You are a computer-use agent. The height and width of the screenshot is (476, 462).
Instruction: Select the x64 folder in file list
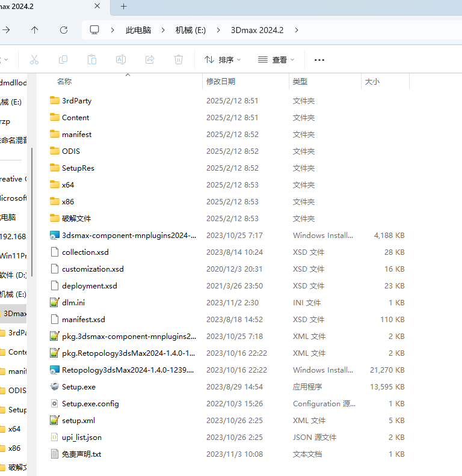(62, 185)
